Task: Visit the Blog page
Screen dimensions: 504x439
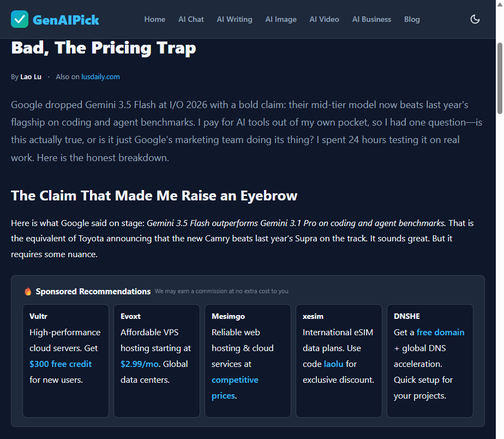Action: click(412, 19)
